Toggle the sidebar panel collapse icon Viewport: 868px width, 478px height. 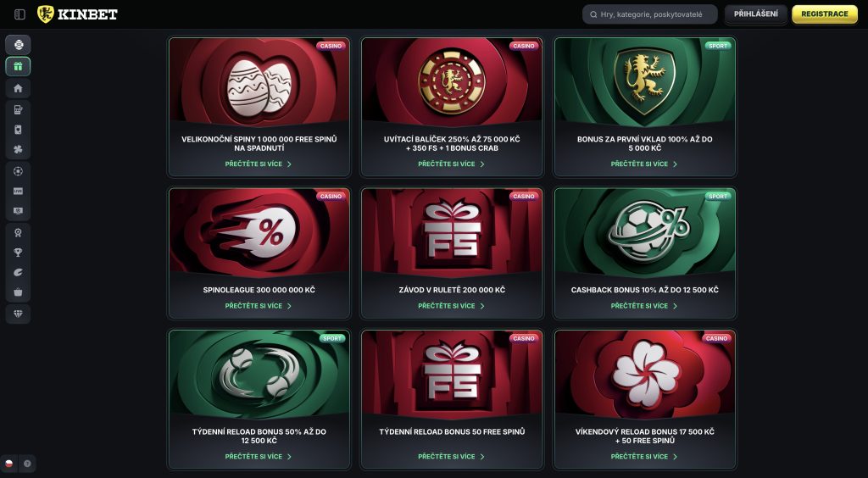(x=19, y=14)
